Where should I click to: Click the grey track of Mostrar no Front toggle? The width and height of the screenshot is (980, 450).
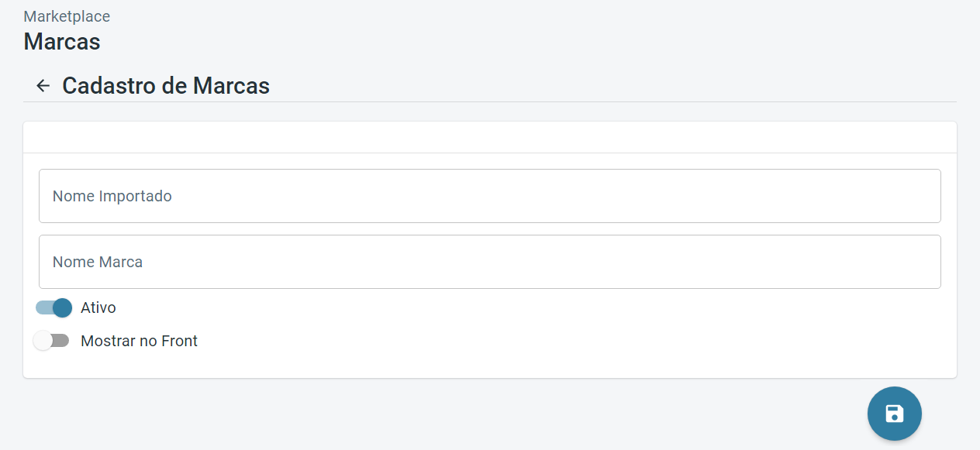coord(62,341)
